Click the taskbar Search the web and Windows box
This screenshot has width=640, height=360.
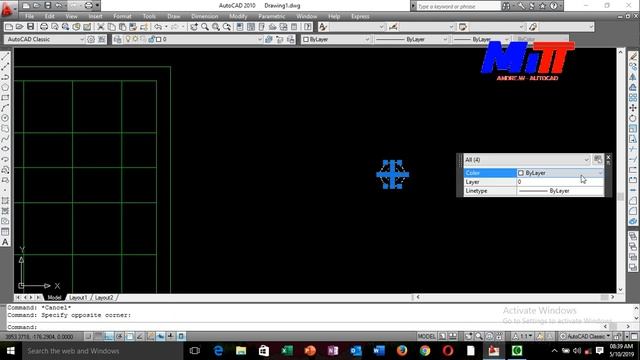102,351
